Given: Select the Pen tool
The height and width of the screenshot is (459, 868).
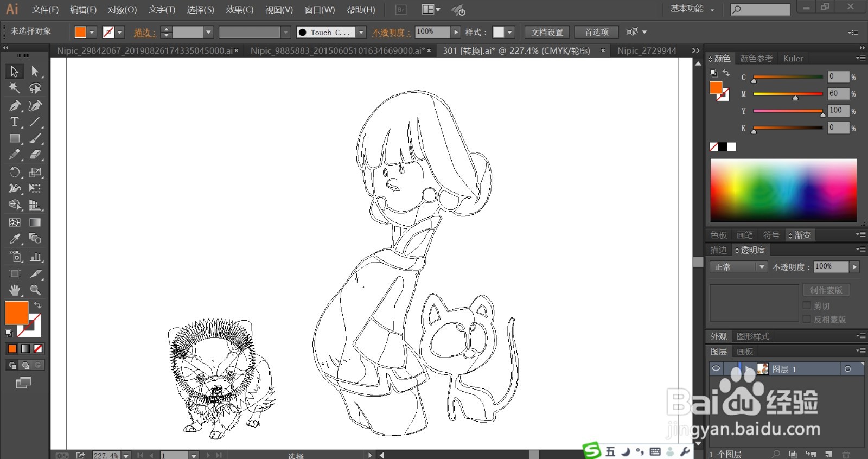Looking at the screenshot, I should pos(15,105).
